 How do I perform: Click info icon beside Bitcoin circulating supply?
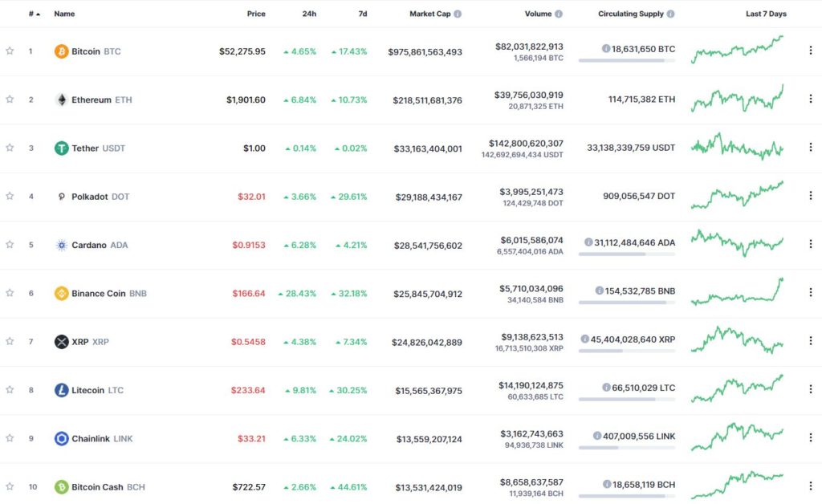coord(606,48)
